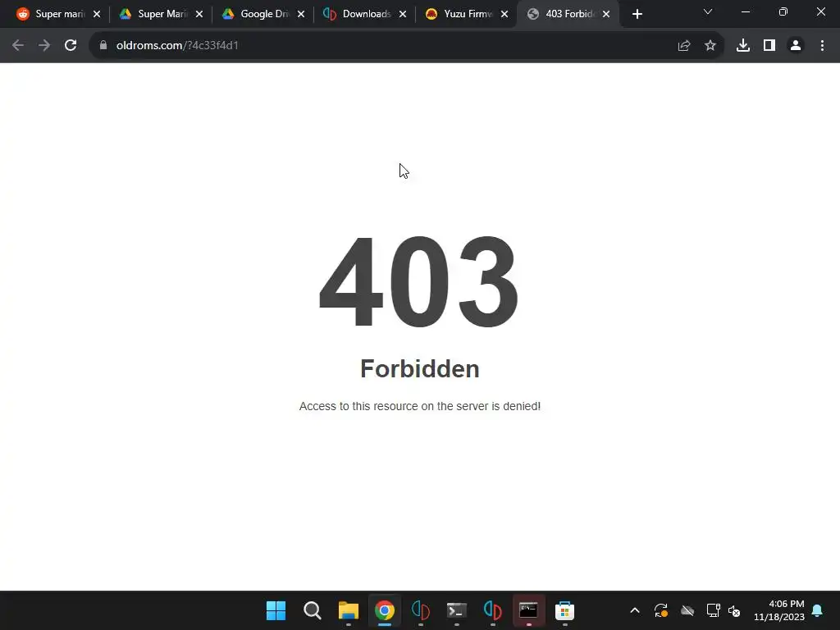This screenshot has width=840, height=630.
Task: Open the Chrome downloads icon
Action: click(x=743, y=46)
